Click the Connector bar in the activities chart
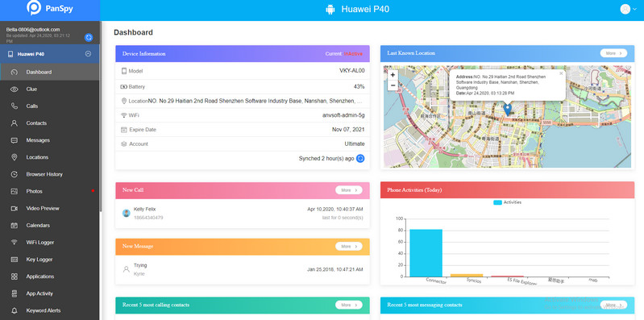This screenshot has height=320, width=644. tap(426, 253)
